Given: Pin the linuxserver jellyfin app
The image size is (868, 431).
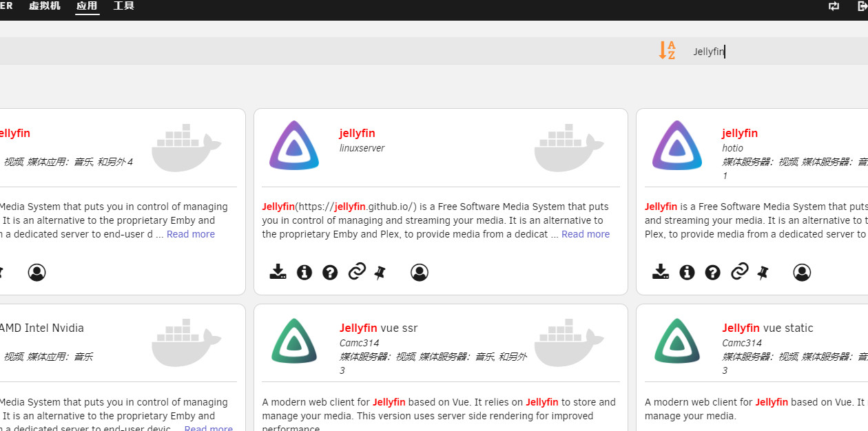Looking at the screenshot, I should [380, 273].
